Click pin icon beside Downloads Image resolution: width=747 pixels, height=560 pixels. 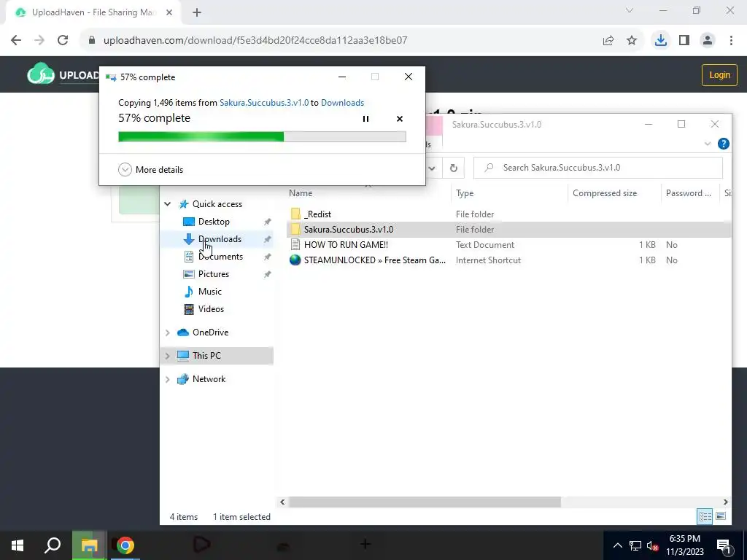267,239
